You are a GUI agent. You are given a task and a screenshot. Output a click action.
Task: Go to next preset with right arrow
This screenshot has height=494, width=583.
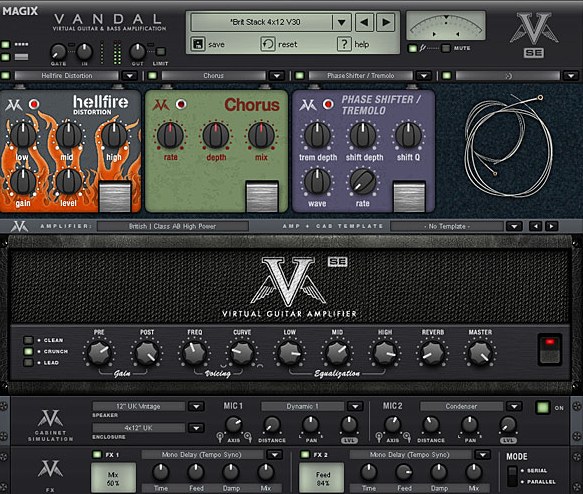click(x=386, y=22)
